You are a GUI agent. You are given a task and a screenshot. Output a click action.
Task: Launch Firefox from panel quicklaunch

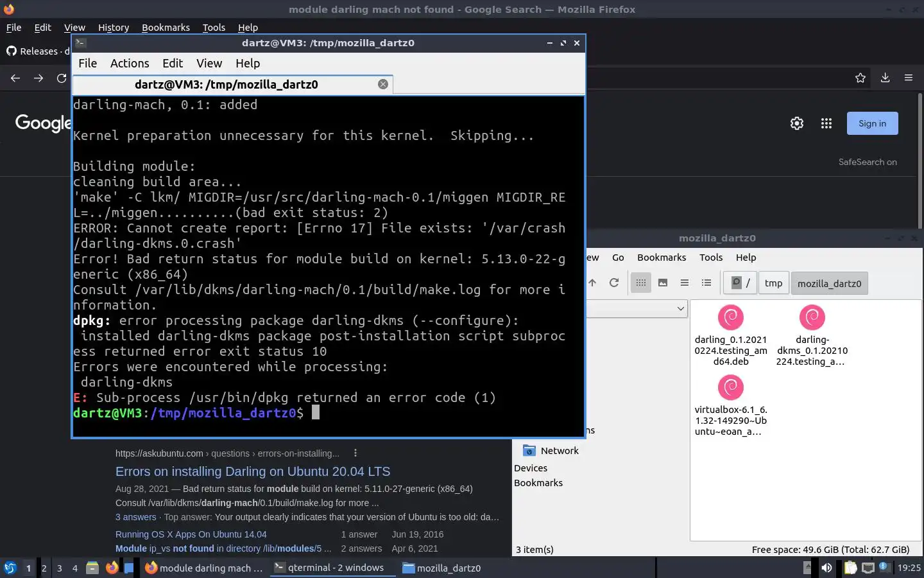(112, 568)
